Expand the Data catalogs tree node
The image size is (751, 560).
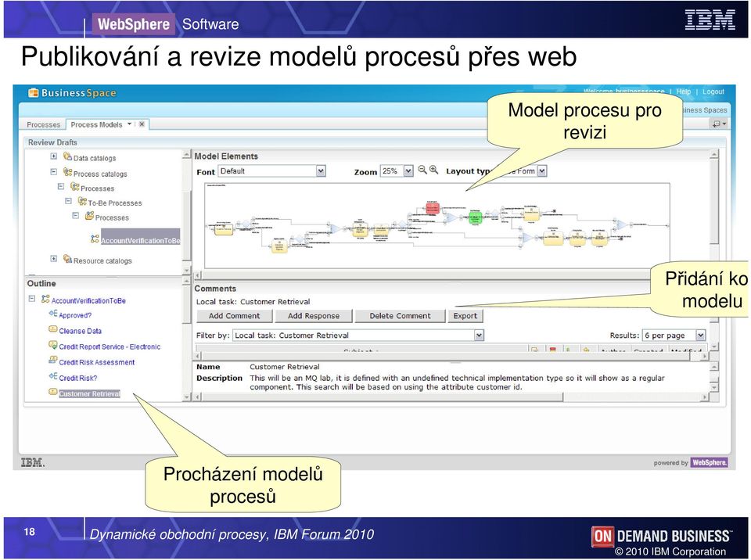(54, 156)
